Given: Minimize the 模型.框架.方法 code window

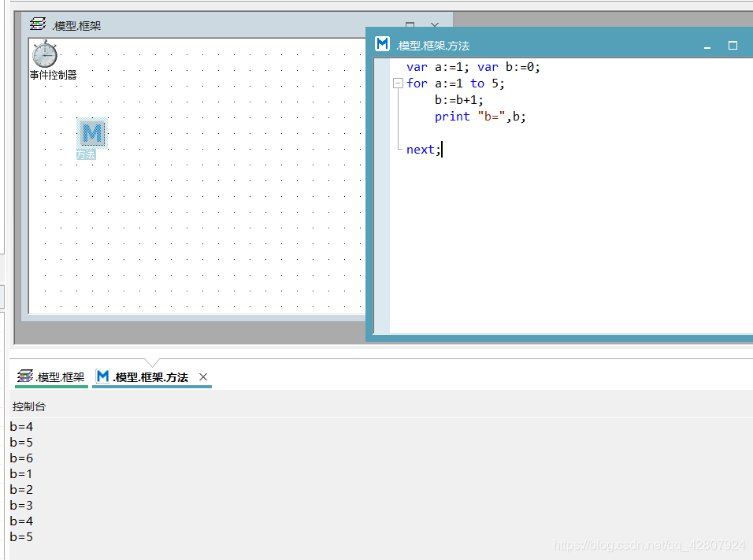Looking at the screenshot, I should click(x=707, y=46).
